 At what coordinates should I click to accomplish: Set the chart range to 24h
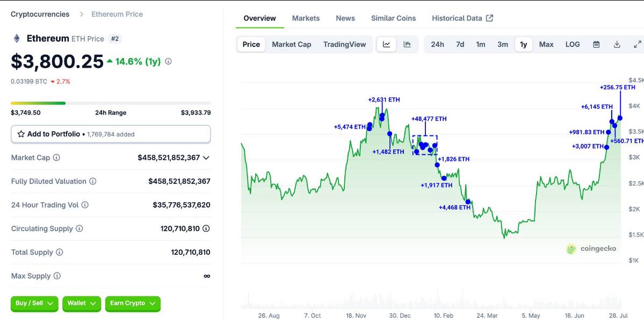click(x=437, y=45)
